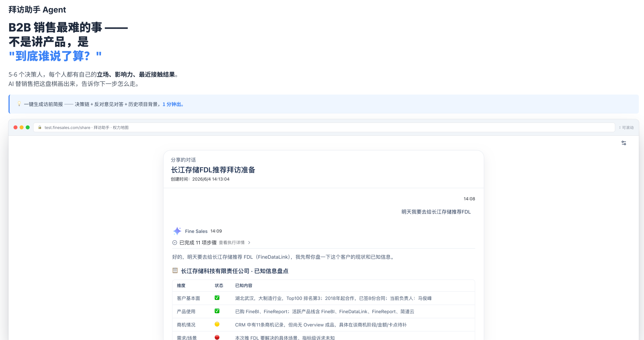Screen dimensions: 644x340
Task: Open the settings sliders icon in the chat window
Action: coord(624,143)
